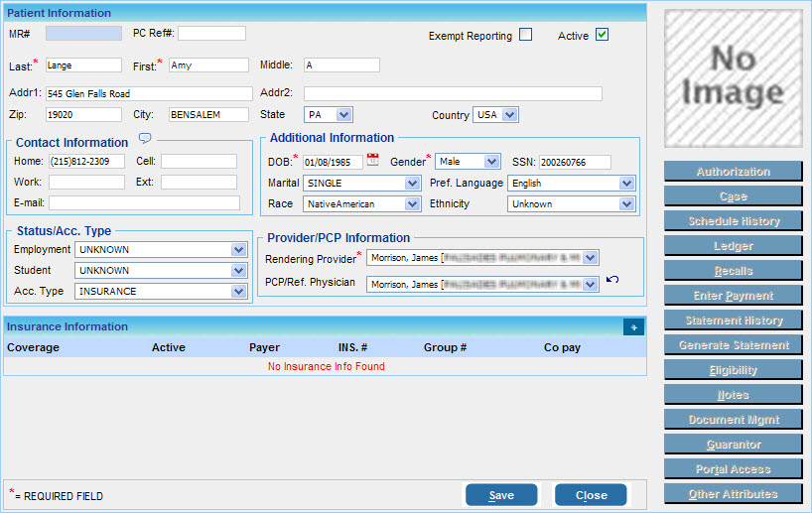Click the E-mail input field
The width and height of the screenshot is (812, 513).
coord(144,203)
